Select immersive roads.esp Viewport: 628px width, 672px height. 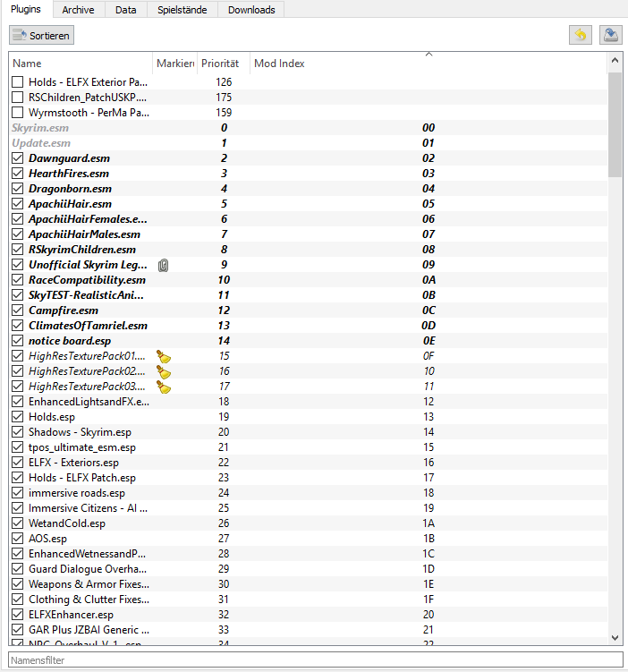[x=308, y=493]
